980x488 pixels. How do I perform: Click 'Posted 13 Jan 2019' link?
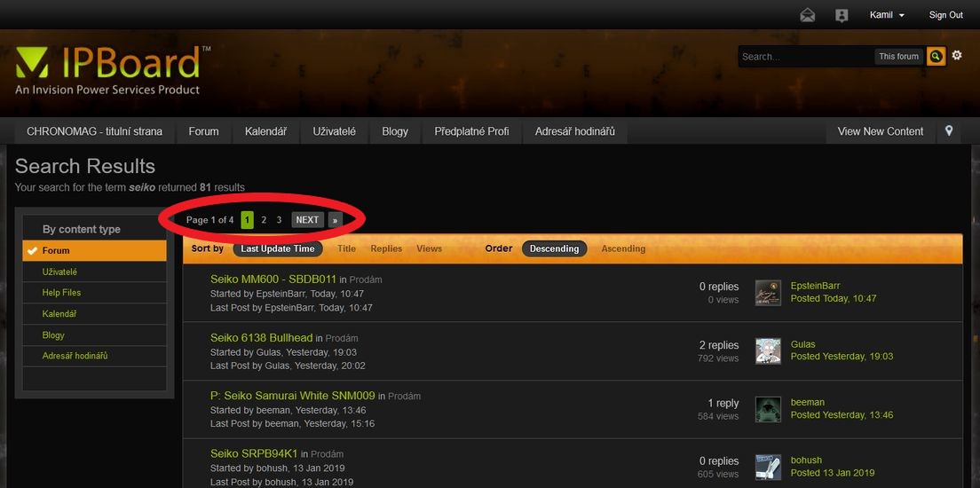[833, 473]
